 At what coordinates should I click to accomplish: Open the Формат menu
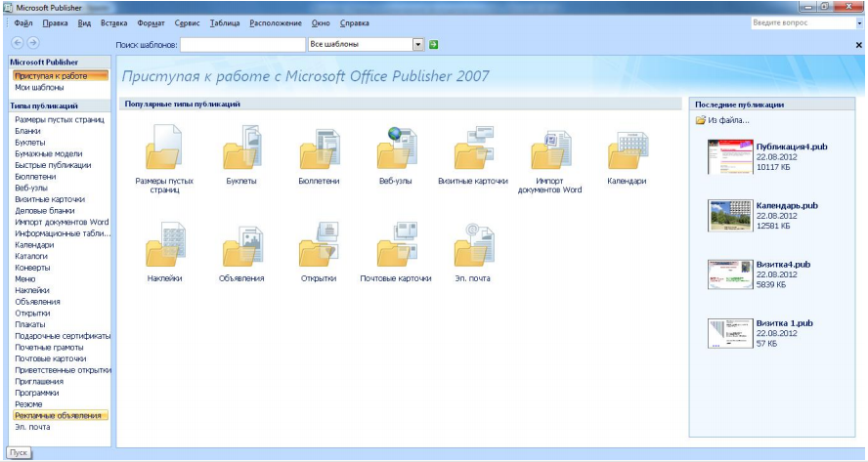click(x=152, y=23)
